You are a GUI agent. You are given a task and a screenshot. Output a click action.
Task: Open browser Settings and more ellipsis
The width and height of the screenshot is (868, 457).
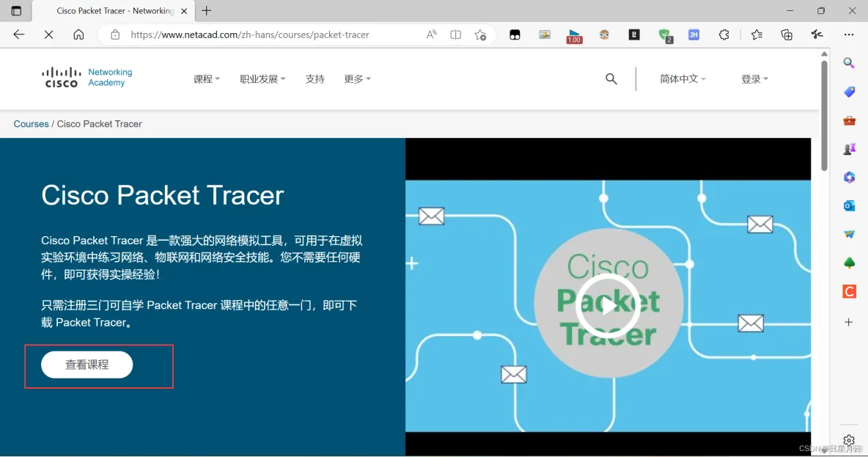point(849,34)
